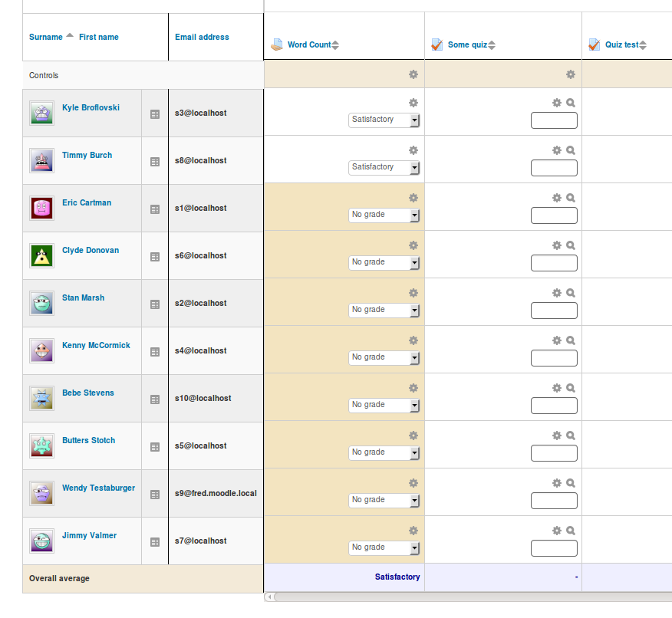The image size is (672, 618).
Task: Open user report icon for Kyle Broflovski
Action: point(155,114)
